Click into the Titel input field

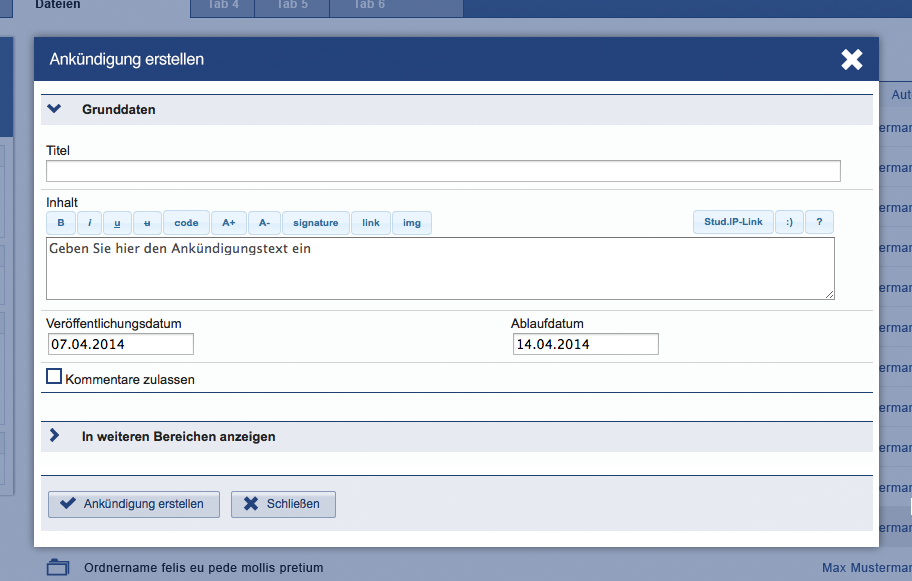[443, 171]
